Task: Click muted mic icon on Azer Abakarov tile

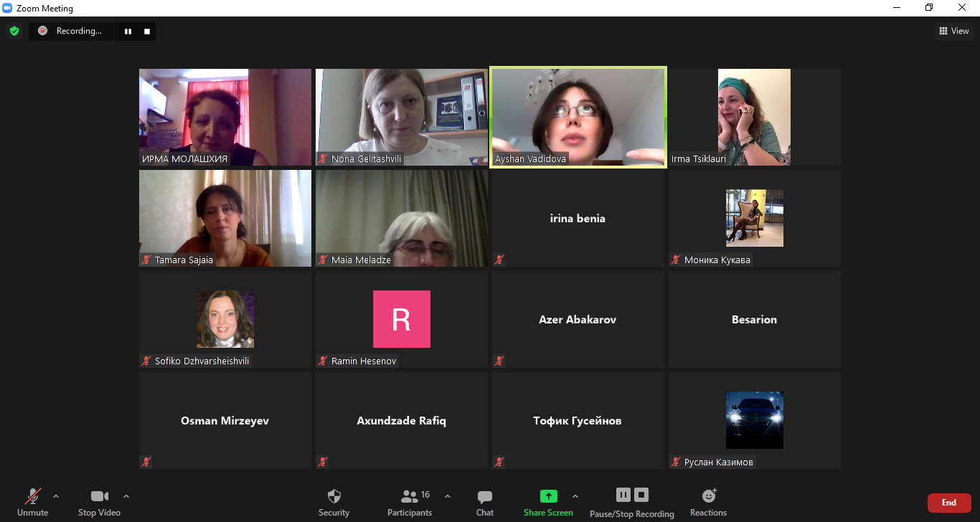Action: (500, 361)
